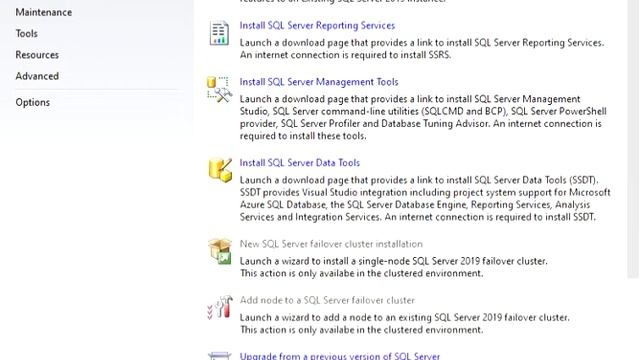Click Install SQL Server Data Tools link
This screenshot has height=360, width=640.
[300, 162]
